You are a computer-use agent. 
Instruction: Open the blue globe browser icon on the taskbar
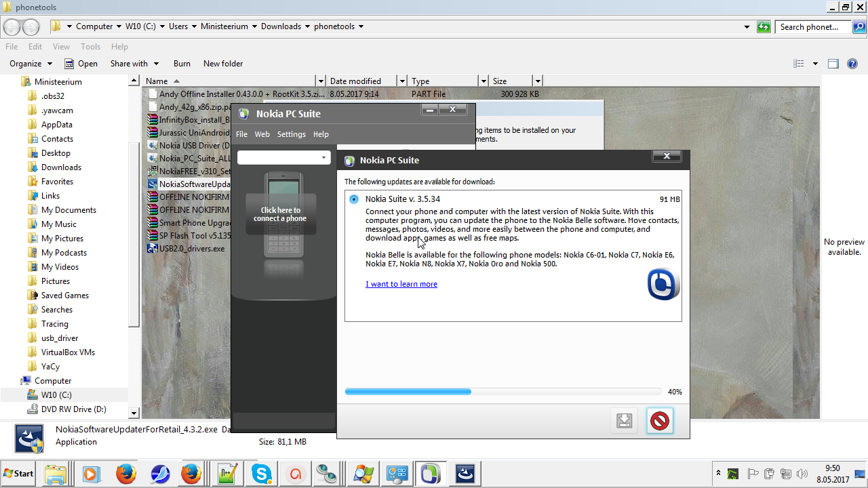(160, 474)
